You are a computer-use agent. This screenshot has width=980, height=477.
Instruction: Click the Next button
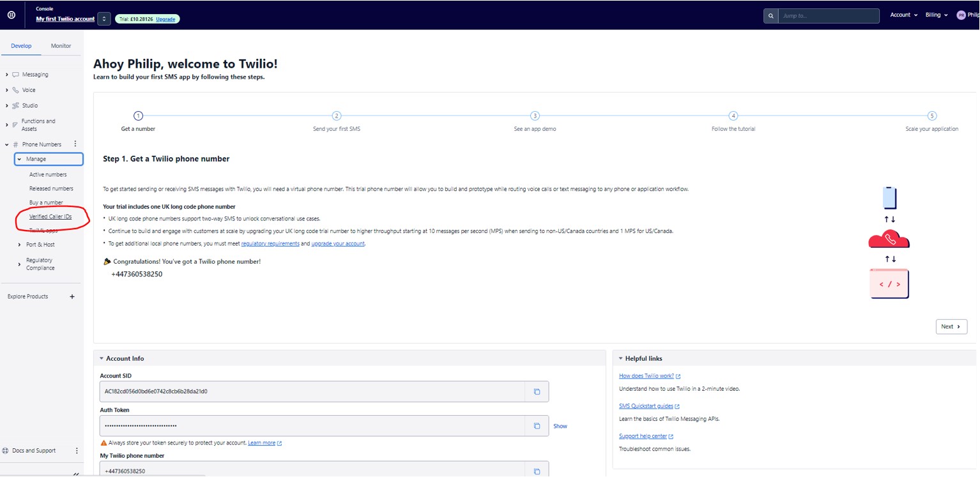tap(951, 326)
